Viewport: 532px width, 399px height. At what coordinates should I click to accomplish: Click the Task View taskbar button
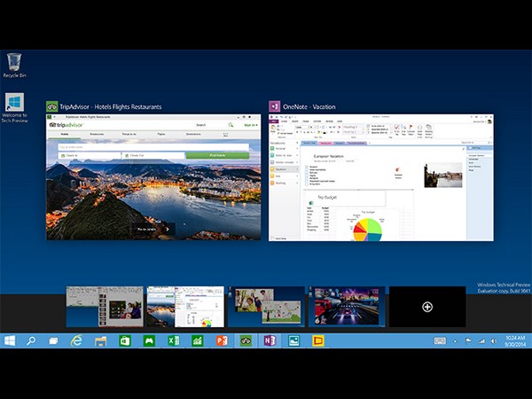[53, 340]
